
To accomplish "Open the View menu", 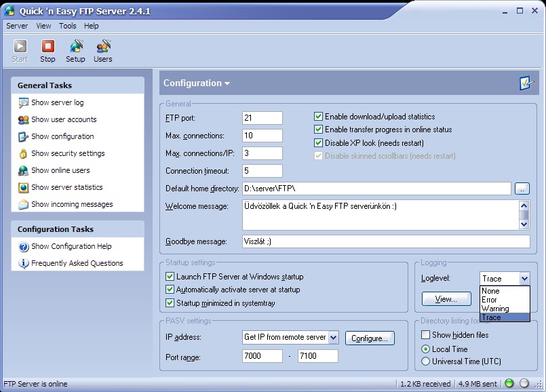I will pyautogui.click(x=43, y=26).
